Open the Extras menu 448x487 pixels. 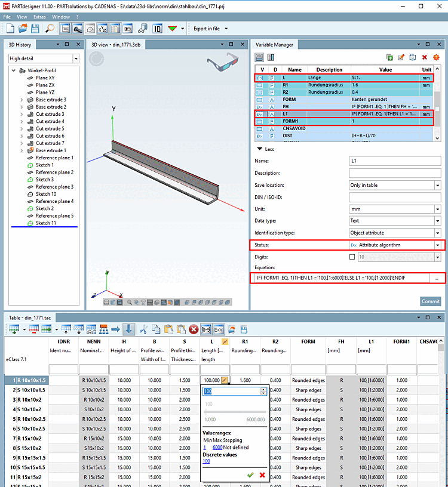click(39, 17)
